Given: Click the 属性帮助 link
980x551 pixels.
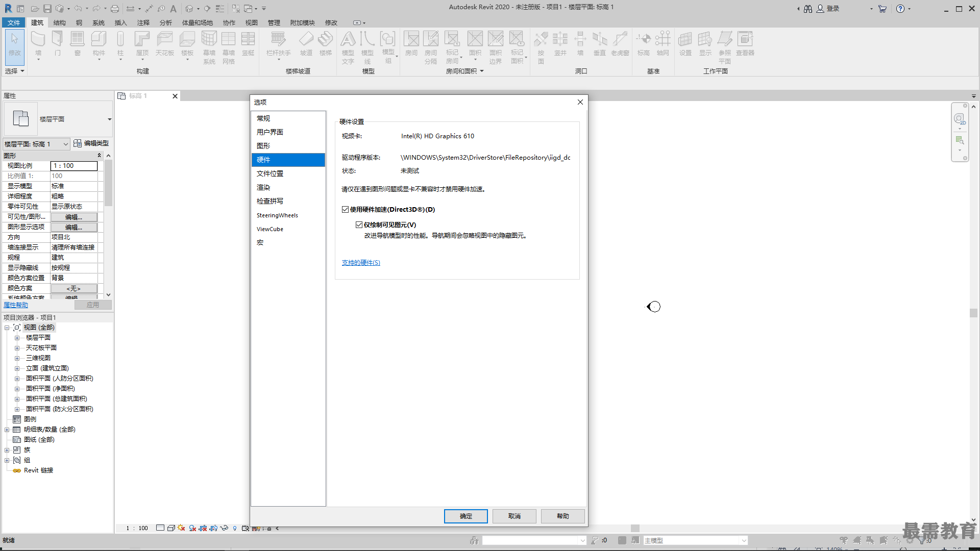Looking at the screenshot, I should click(16, 305).
